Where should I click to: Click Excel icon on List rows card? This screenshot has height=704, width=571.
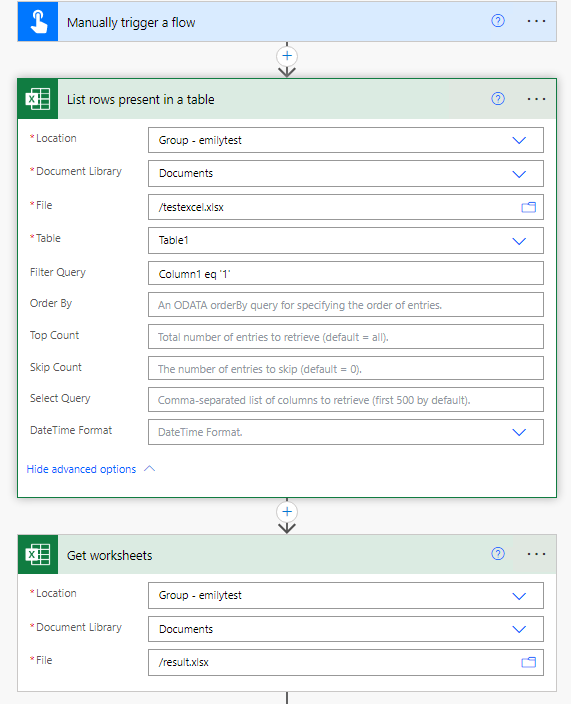pyautogui.click(x=38, y=99)
